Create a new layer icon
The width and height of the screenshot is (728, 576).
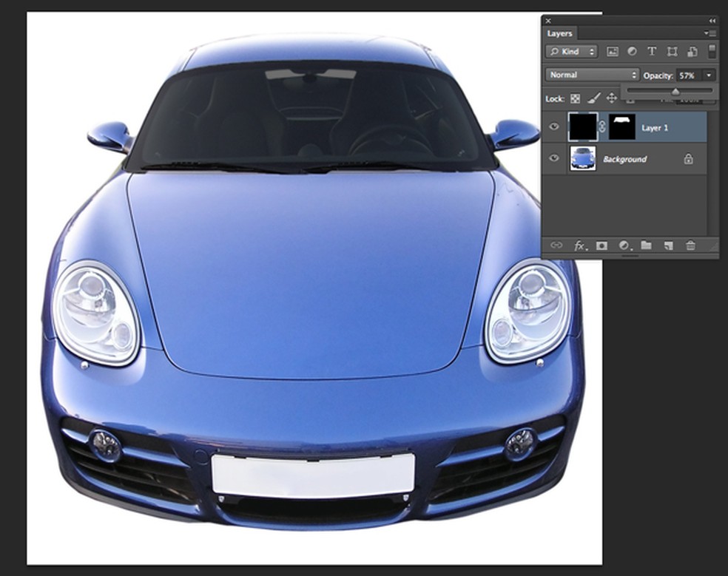(668, 245)
